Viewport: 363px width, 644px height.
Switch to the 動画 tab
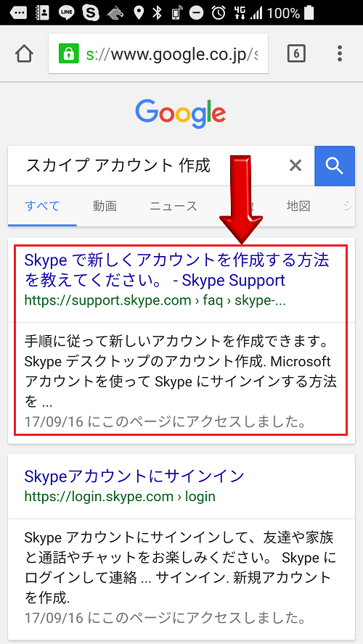tap(105, 206)
